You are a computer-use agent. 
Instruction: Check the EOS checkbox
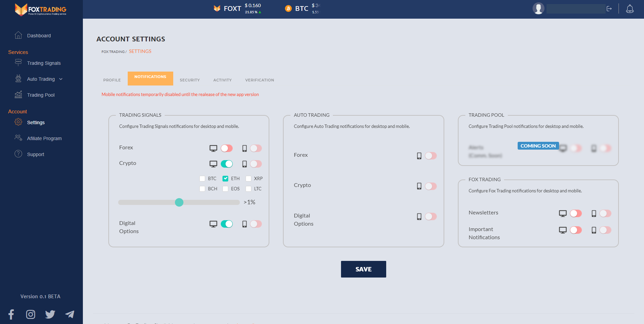click(x=225, y=189)
